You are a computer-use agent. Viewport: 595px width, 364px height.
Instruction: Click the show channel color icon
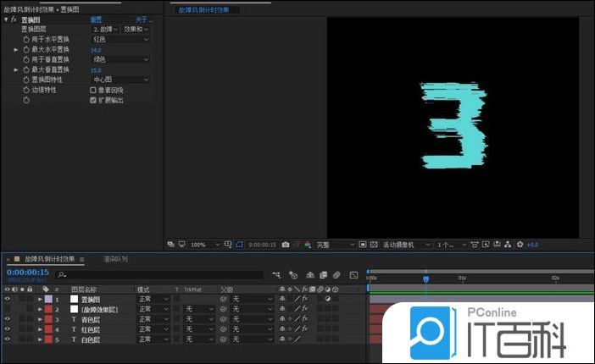(x=308, y=245)
